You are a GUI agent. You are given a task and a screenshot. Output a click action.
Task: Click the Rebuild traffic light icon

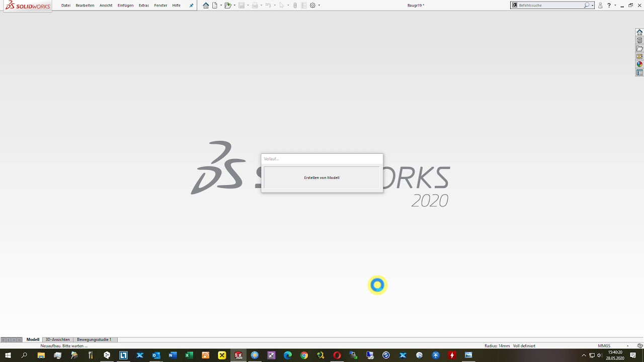click(x=295, y=5)
